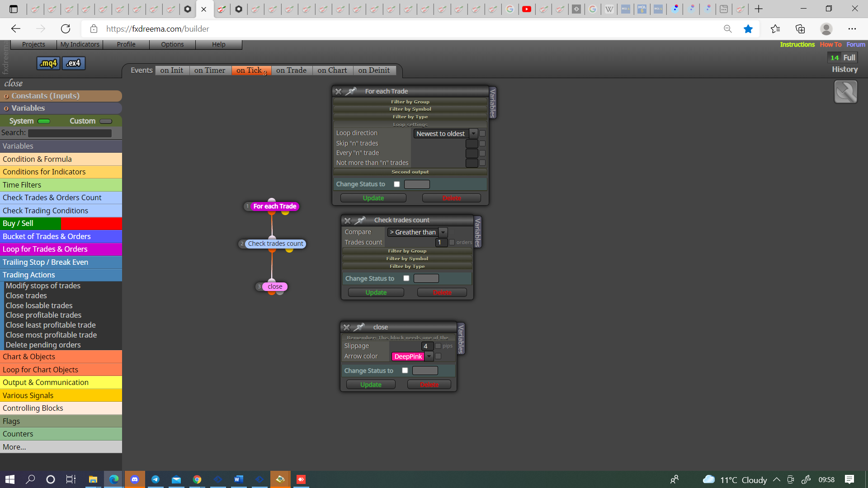Open Discord from the taskbar

click(x=135, y=479)
